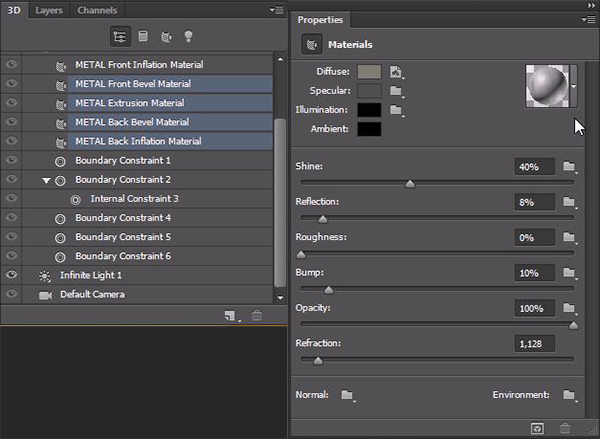Viewport: 600px width, 439px height.
Task: Filter the 3D panel by Meshes
Action: (143, 37)
